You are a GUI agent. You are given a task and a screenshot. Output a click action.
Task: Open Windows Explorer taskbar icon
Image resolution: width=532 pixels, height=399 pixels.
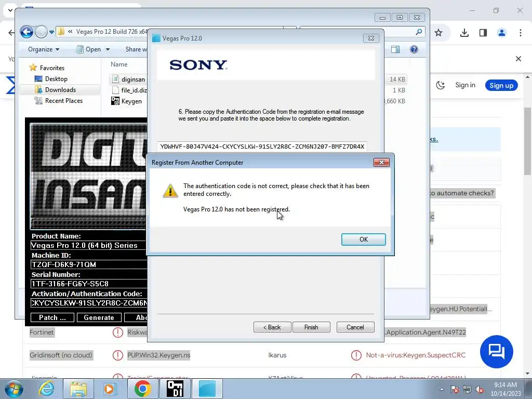[78, 389]
